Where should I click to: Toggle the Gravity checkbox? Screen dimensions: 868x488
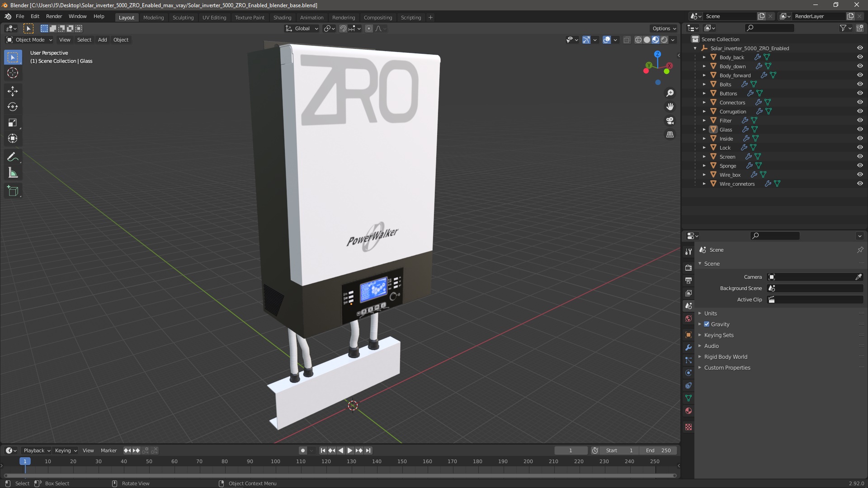[707, 324]
